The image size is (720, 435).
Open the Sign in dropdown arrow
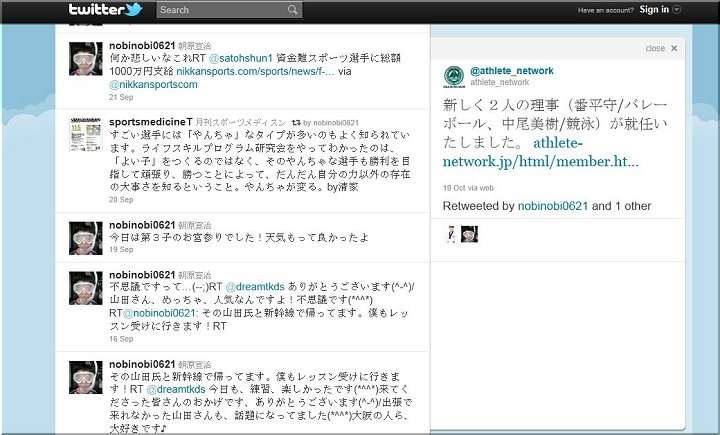point(677,10)
